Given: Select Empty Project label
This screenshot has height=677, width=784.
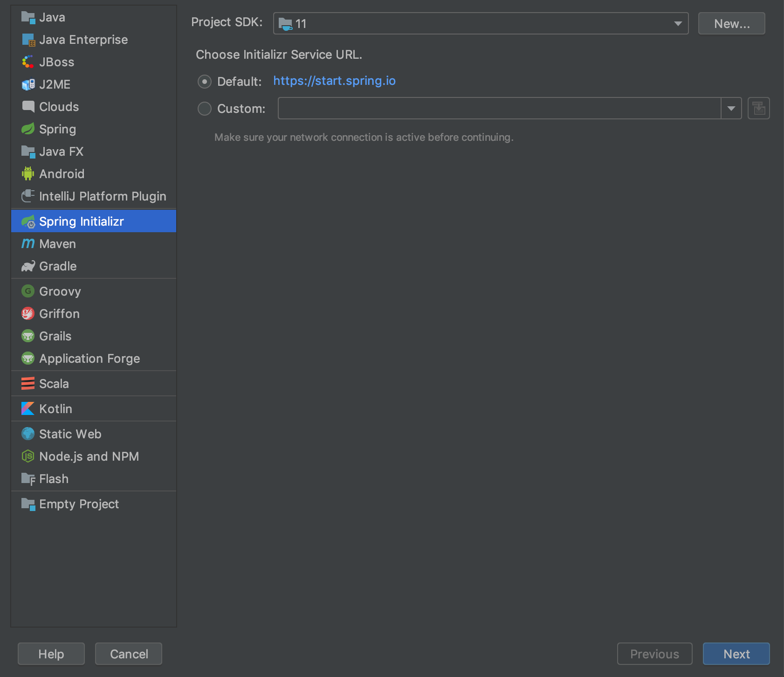Looking at the screenshot, I should (79, 504).
